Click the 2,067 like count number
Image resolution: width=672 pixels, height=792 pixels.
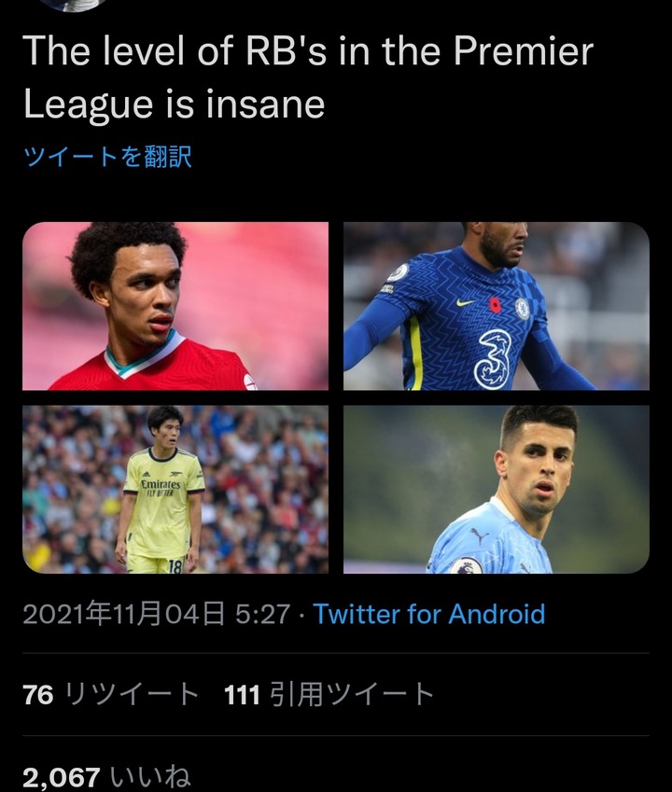(62, 777)
